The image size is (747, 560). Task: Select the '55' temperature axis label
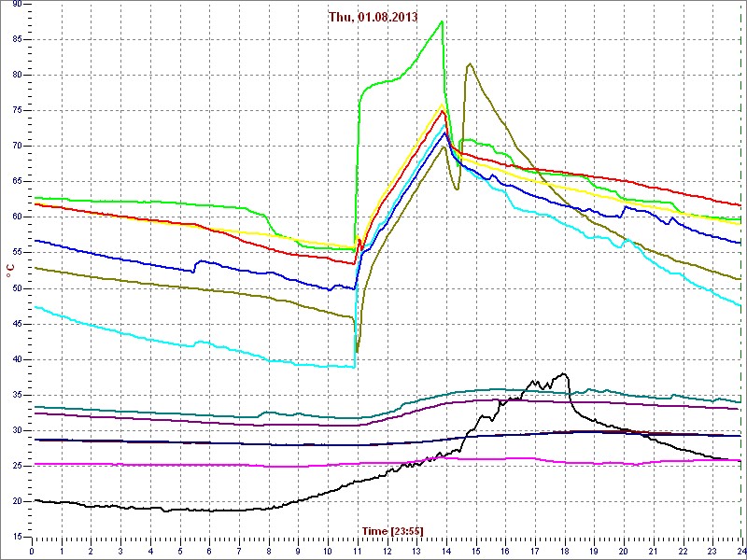[17, 253]
